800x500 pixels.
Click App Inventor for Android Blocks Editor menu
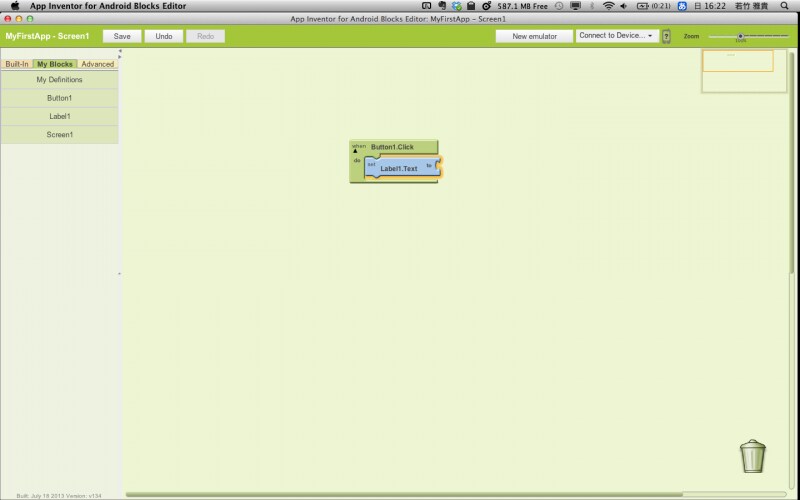(x=108, y=6)
